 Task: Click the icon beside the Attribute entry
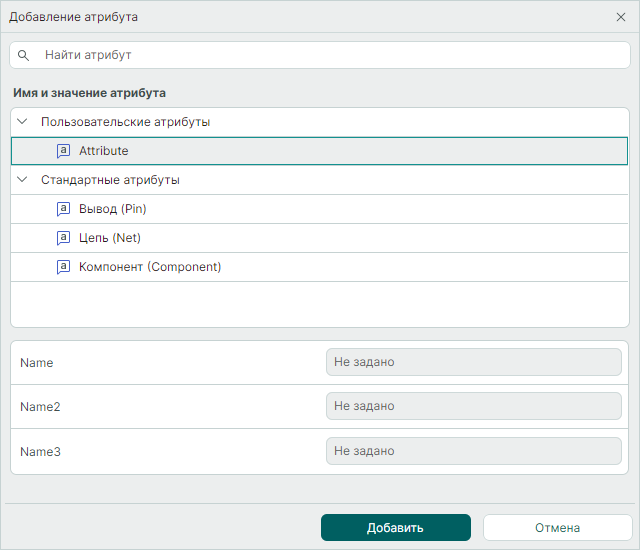coord(63,151)
